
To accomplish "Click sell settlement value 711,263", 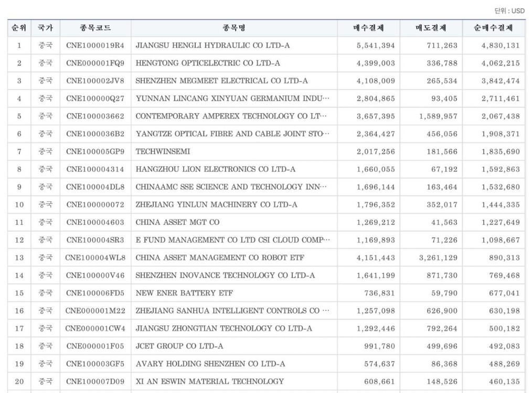I will click(442, 46).
